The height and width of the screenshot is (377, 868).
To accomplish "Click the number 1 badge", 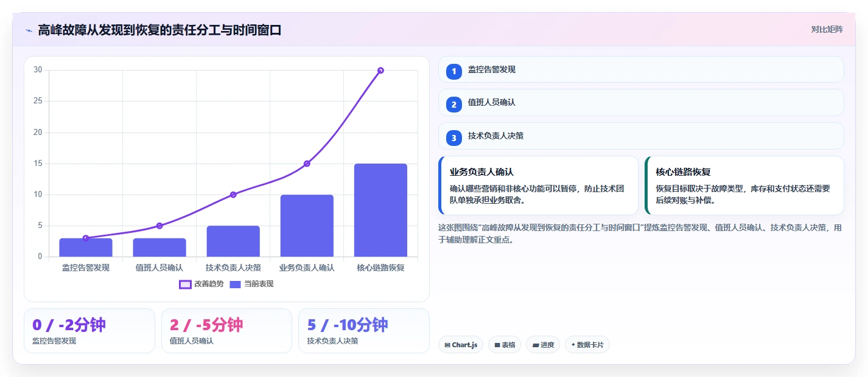I will [453, 71].
